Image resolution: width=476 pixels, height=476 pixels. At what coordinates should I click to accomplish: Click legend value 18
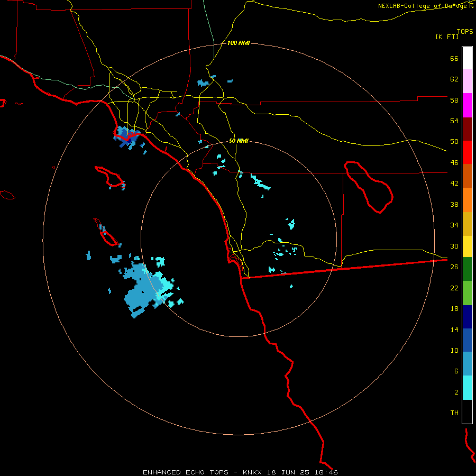tap(454, 309)
